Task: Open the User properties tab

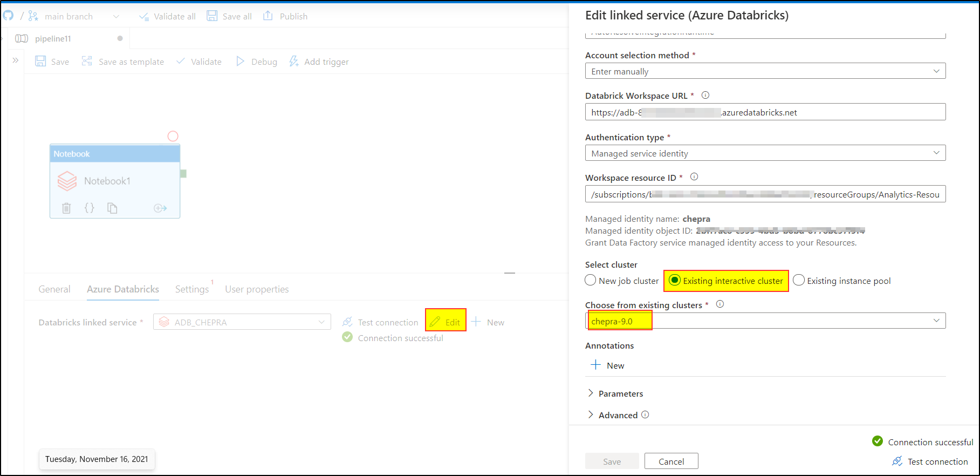Action: 257,289
